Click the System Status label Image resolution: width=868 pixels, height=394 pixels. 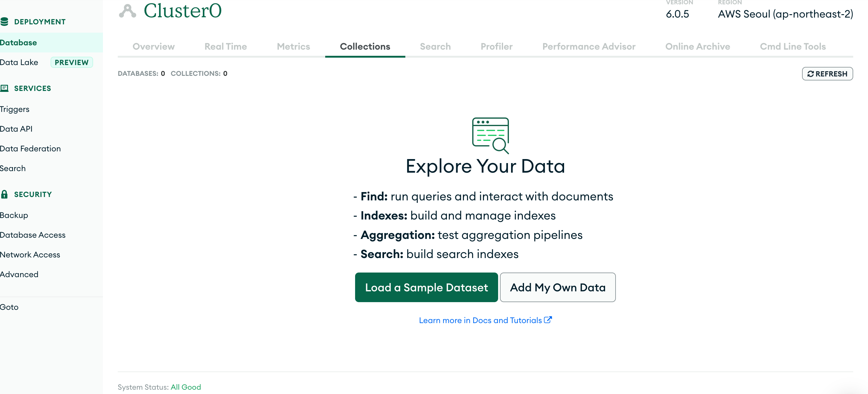(x=143, y=387)
